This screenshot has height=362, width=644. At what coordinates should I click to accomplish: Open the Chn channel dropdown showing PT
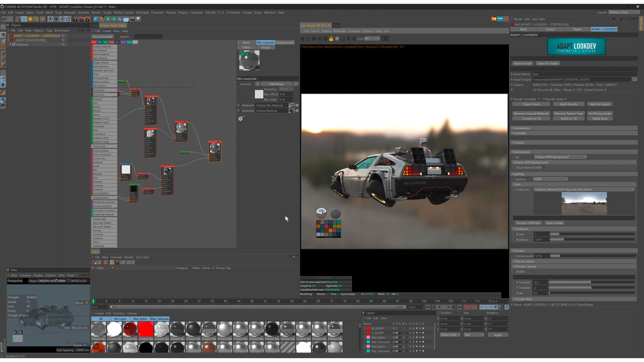[x=372, y=39]
